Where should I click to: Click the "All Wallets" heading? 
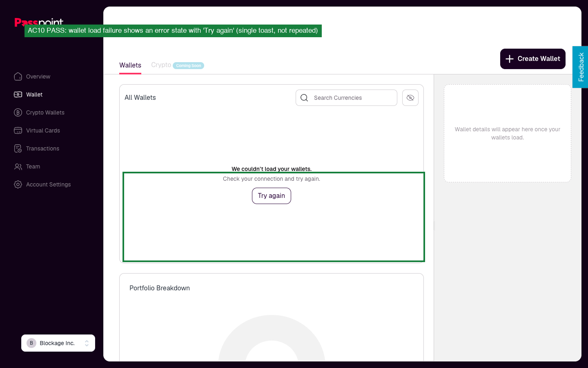click(140, 97)
